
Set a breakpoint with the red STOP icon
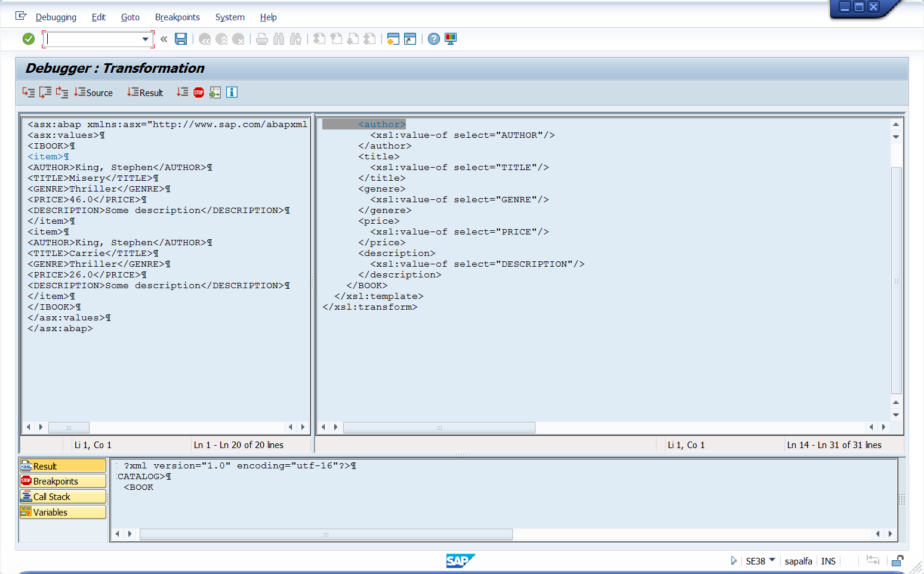point(199,92)
